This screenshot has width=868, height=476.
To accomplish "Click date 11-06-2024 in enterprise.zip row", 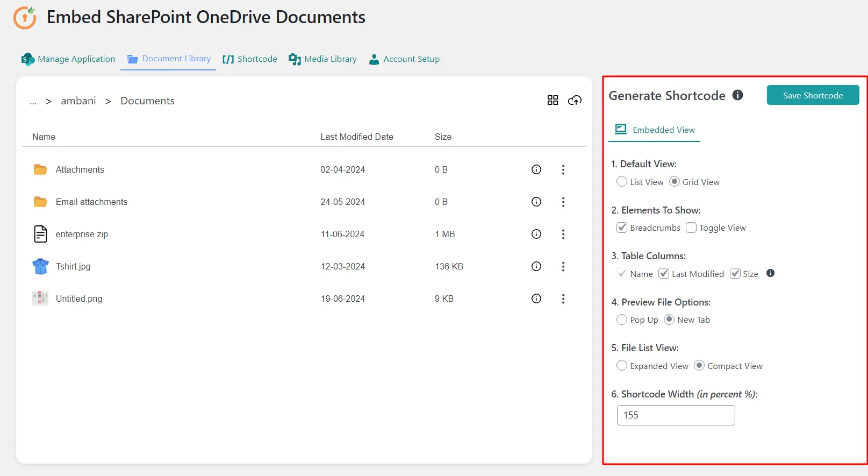I will tap(342, 234).
